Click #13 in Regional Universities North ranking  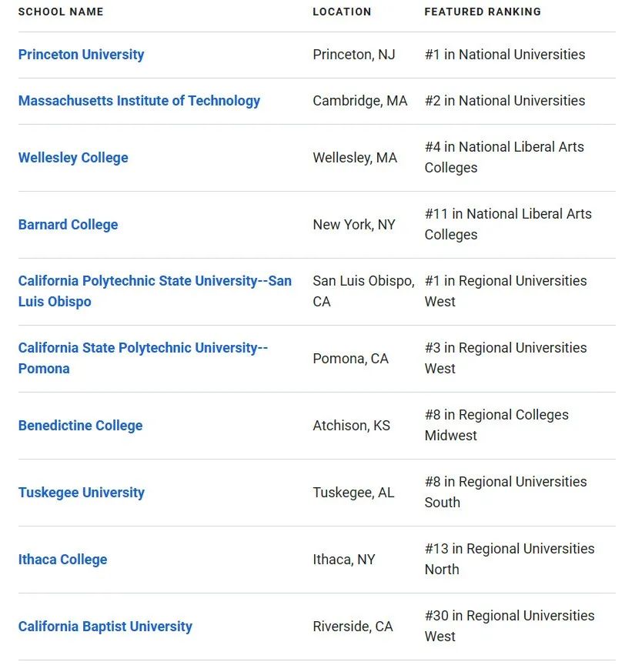(x=510, y=560)
